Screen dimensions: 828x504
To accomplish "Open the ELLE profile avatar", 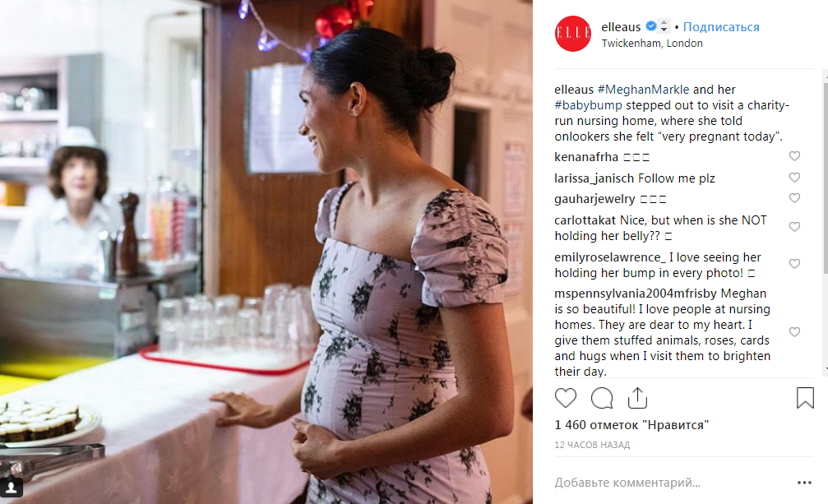I will pyautogui.click(x=573, y=34).
